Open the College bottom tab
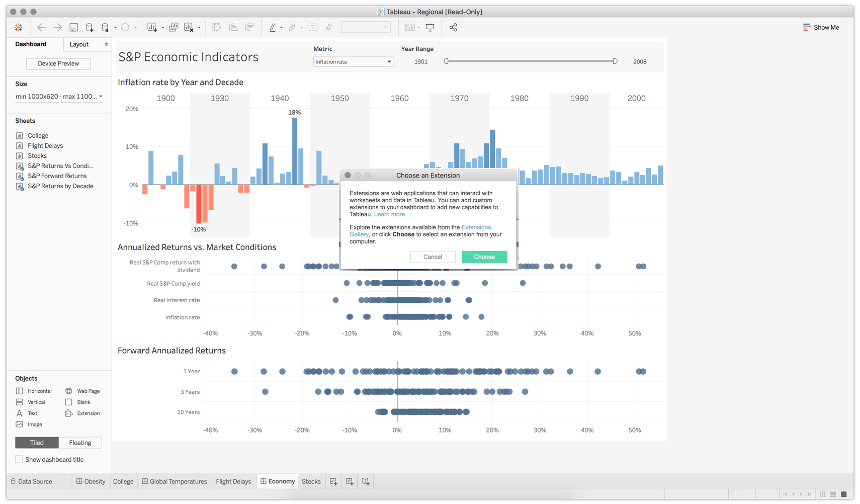 pyautogui.click(x=123, y=481)
